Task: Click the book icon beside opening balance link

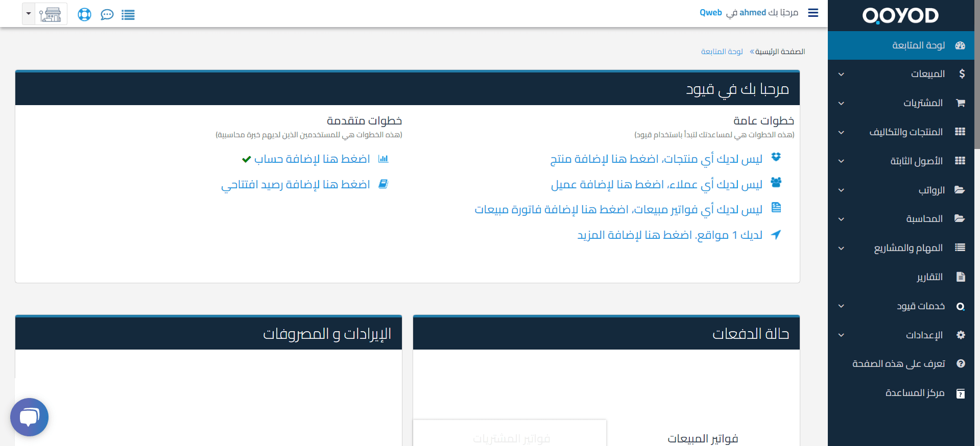Action: tap(384, 184)
